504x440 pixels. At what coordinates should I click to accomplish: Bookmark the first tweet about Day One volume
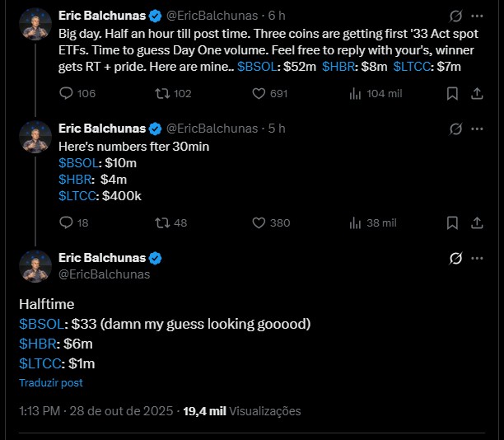tap(452, 94)
